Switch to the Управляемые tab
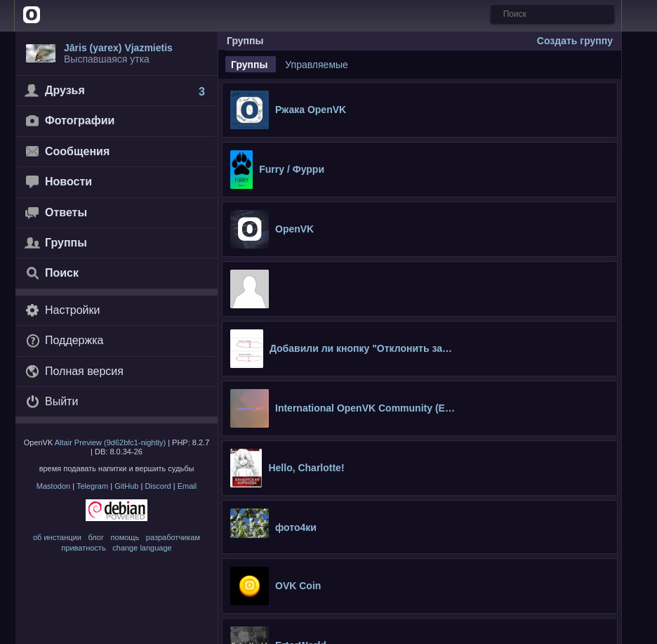The height and width of the screenshot is (644, 657). (x=316, y=65)
